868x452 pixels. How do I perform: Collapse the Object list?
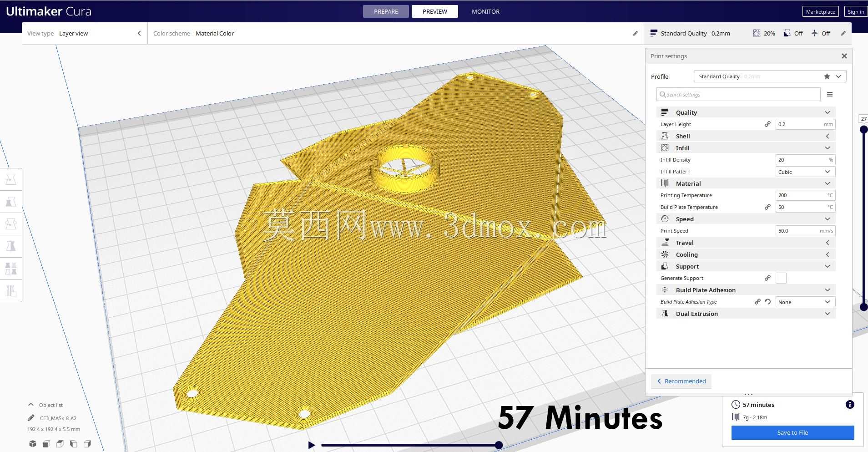31,405
